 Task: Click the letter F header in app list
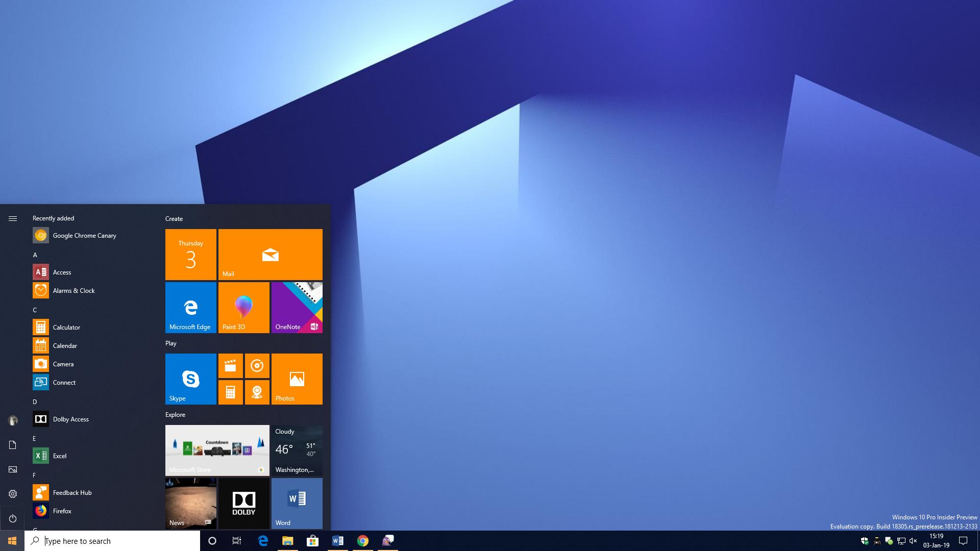click(34, 475)
